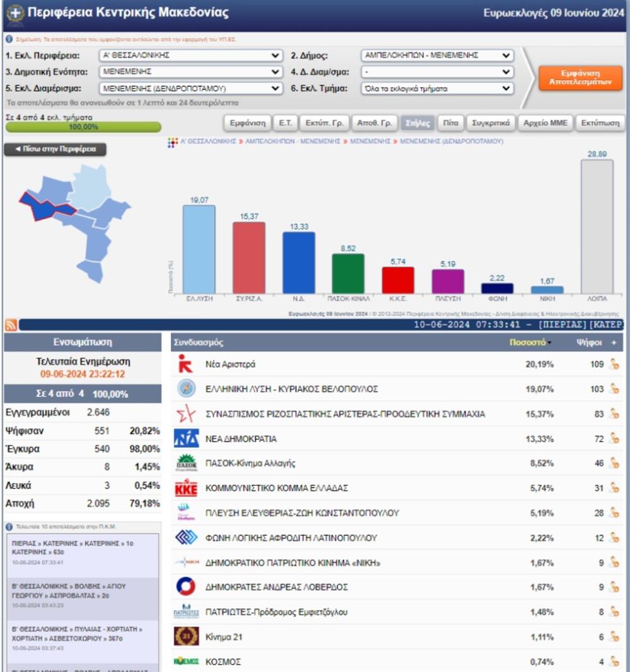Click the Νέα Αριστερά party logo

pos(186,364)
